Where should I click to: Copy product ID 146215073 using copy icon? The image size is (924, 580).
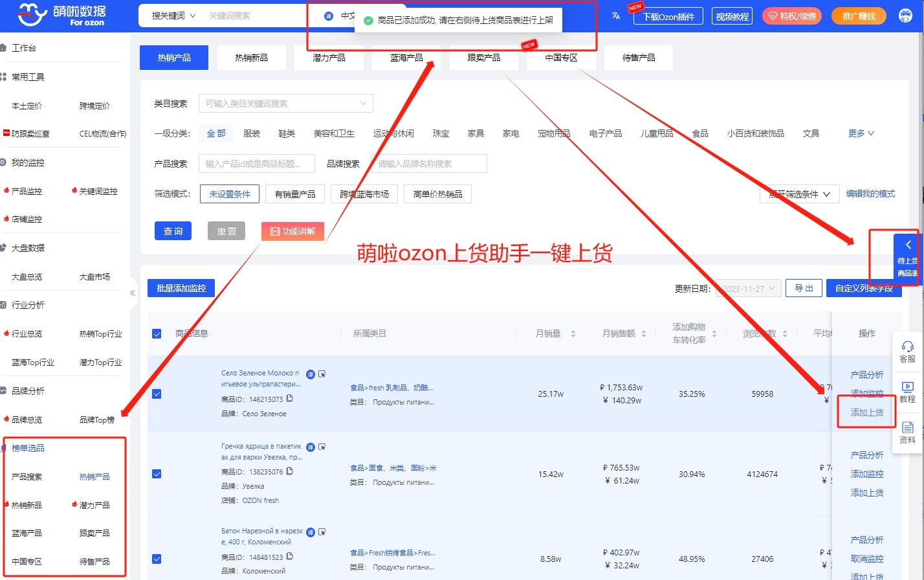tap(290, 399)
